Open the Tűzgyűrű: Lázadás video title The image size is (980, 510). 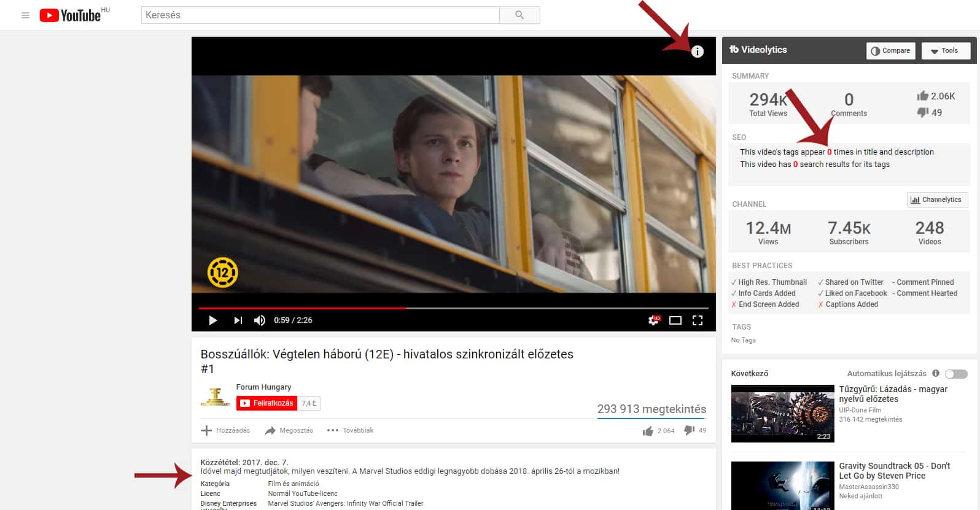coord(893,394)
